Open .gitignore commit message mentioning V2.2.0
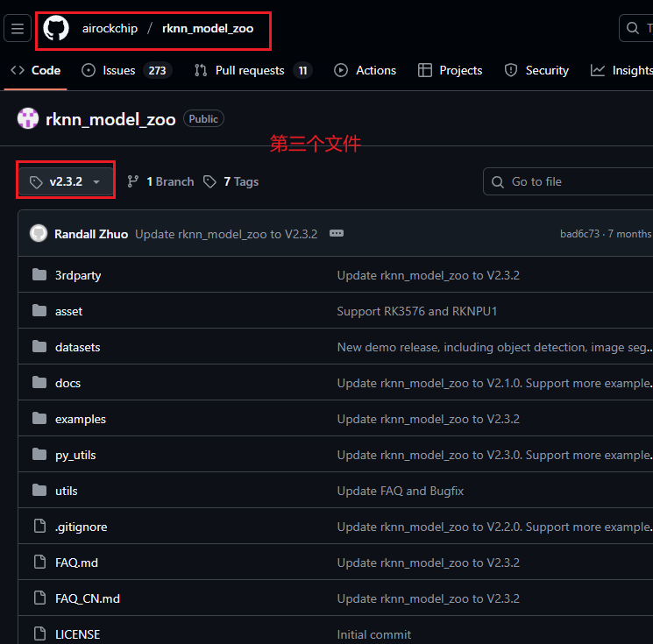 tap(494, 527)
